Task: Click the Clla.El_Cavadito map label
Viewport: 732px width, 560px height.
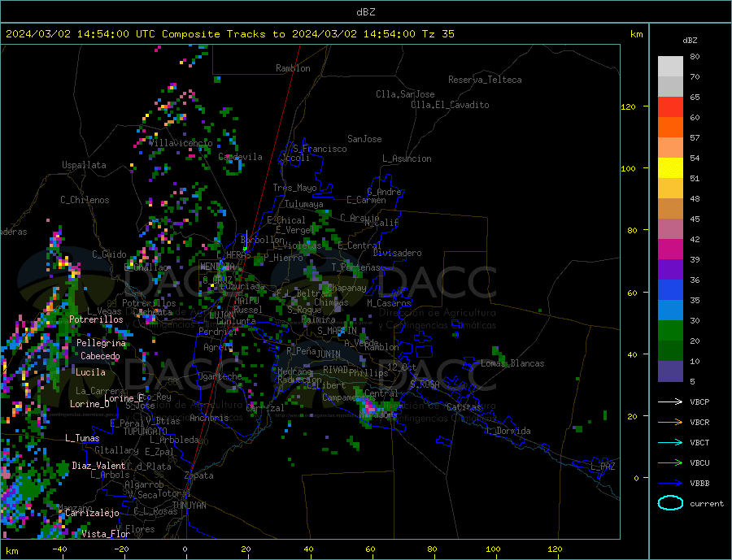Action: click(x=450, y=105)
